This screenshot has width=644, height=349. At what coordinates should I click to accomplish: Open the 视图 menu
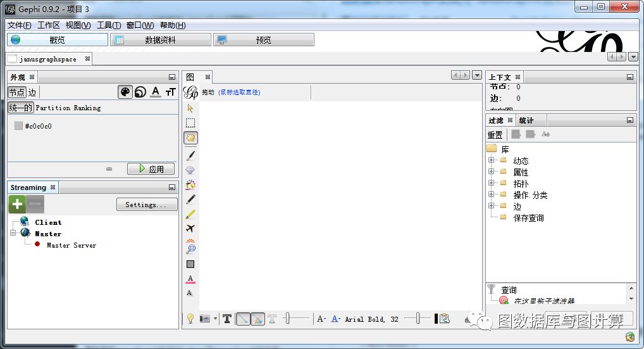point(78,25)
